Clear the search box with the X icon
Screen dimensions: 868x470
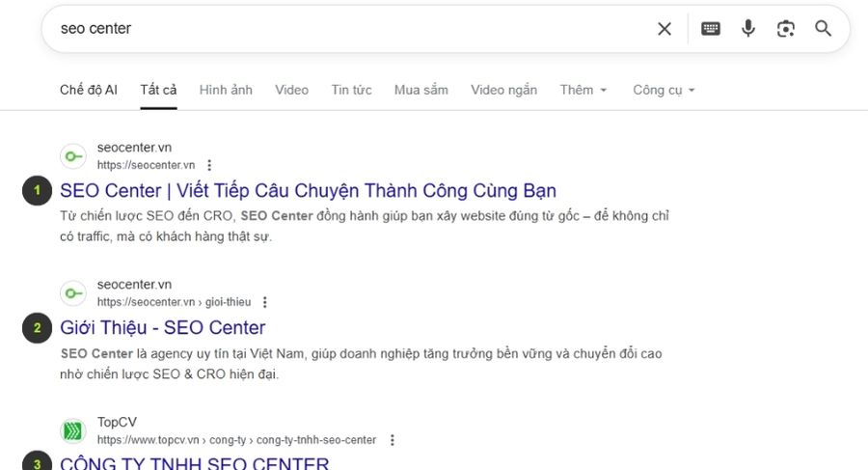pyautogui.click(x=665, y=29)
